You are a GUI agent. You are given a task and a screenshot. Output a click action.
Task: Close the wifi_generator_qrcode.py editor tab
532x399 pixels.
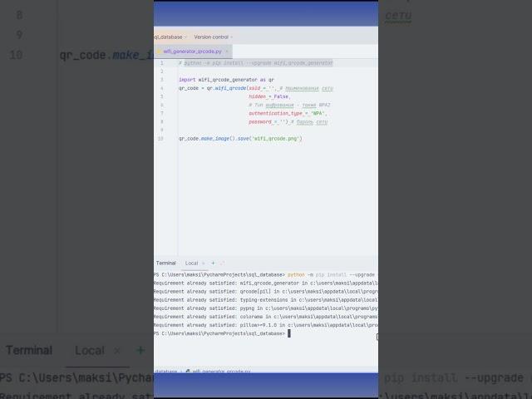[x=228, y=51]
